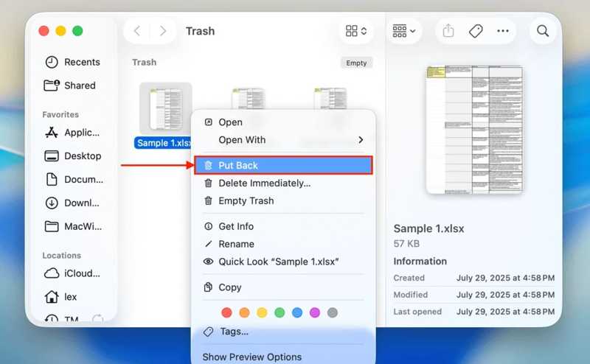Click the Tag toolbar icon

coord(476,31)
